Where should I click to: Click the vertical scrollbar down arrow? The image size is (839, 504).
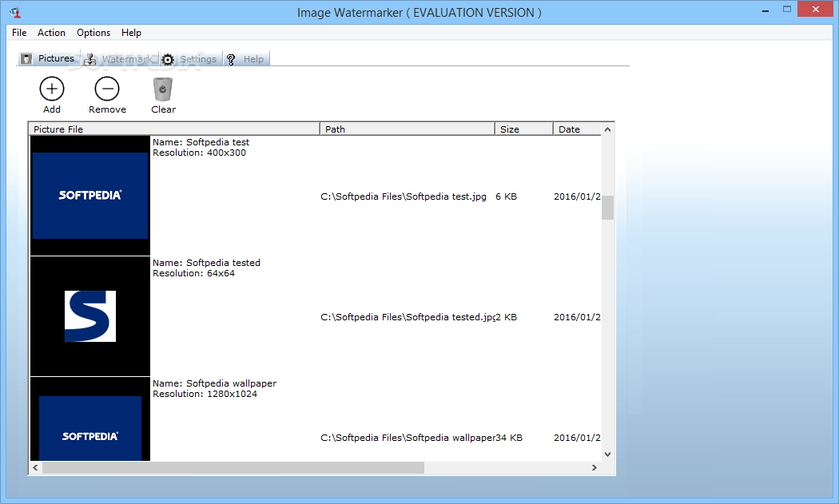607,454
